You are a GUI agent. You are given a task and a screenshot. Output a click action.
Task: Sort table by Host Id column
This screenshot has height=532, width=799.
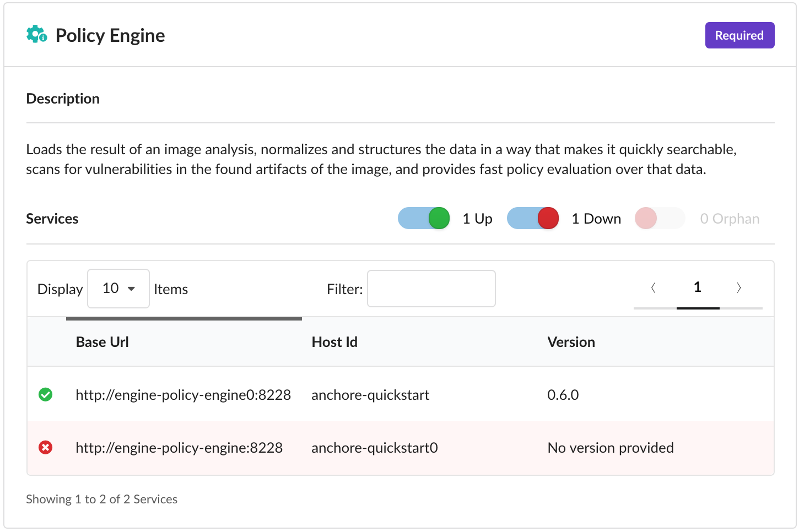click(334, 342)
